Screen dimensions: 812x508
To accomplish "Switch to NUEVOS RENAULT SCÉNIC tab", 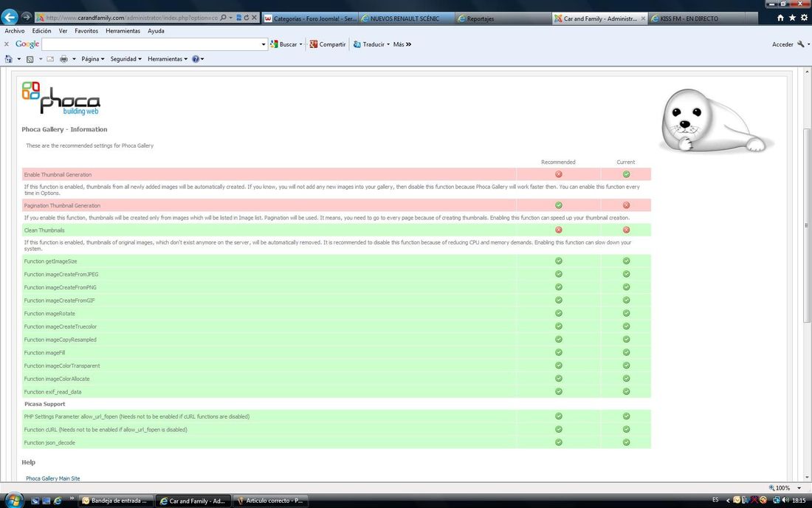I will click(407, 18).
